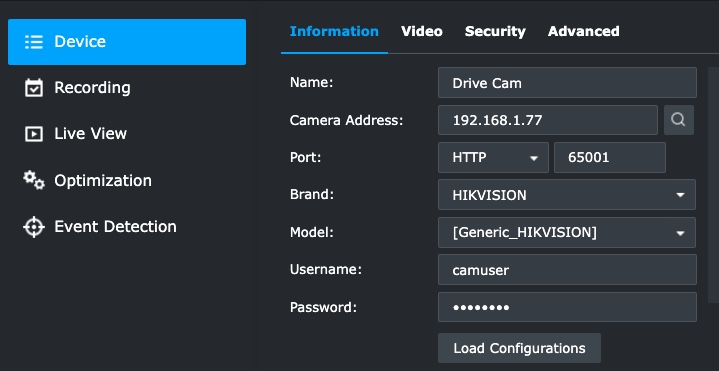Click the vertical scrollbar at right
The width and height of the screenshot is (719, 371).
[713, 185]
